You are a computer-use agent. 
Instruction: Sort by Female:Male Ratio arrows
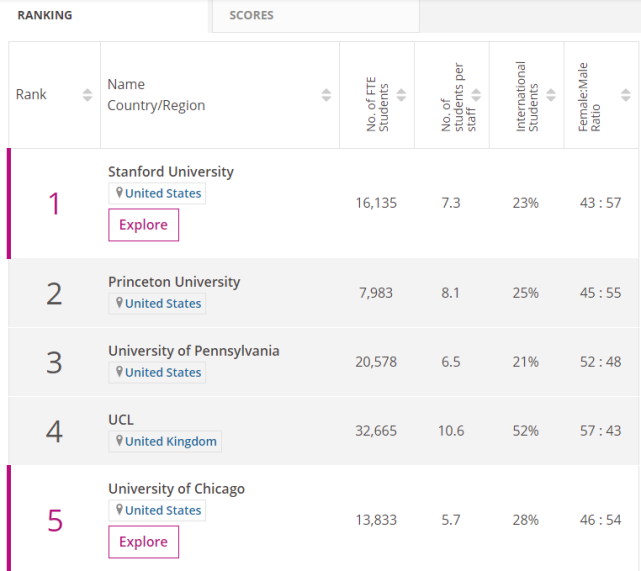click(625, 95)
